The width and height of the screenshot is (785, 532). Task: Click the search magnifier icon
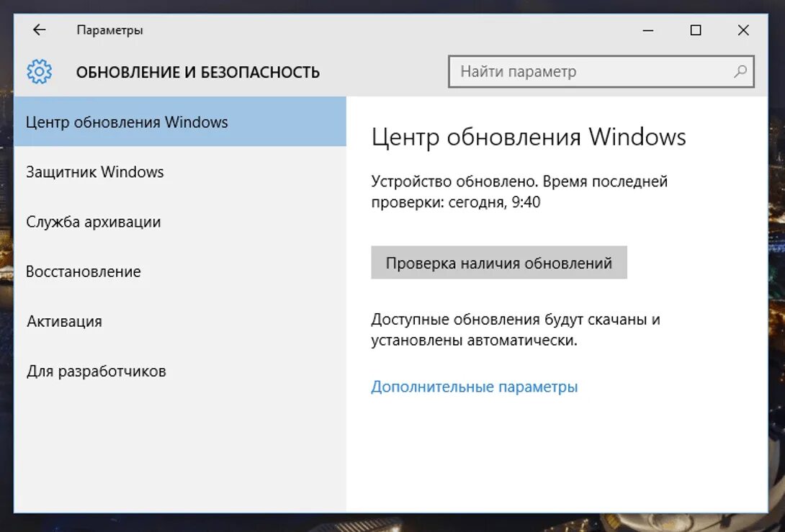(x=740, y=71)
